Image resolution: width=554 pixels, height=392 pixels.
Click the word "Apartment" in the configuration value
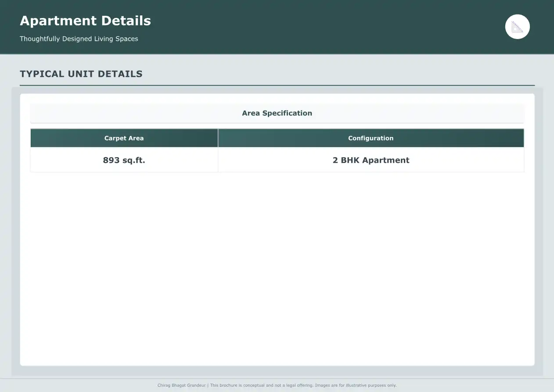[x=386, y=160]
